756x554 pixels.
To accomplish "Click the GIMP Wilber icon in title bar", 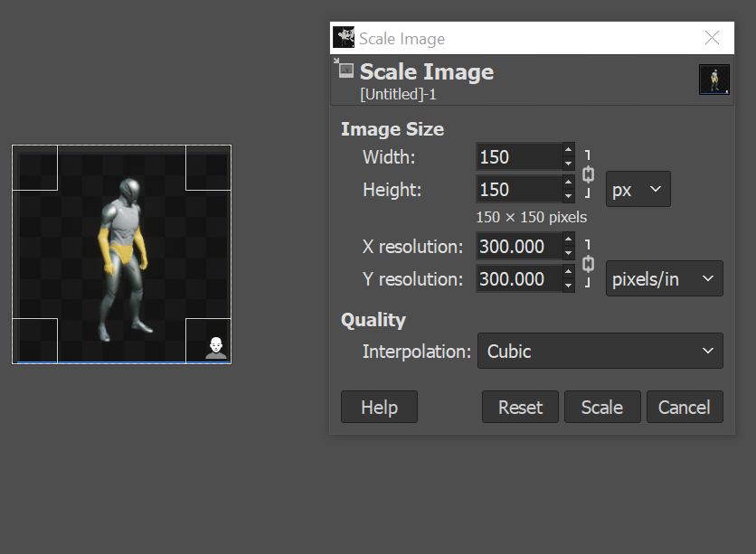I will click(x=344, y=38).
